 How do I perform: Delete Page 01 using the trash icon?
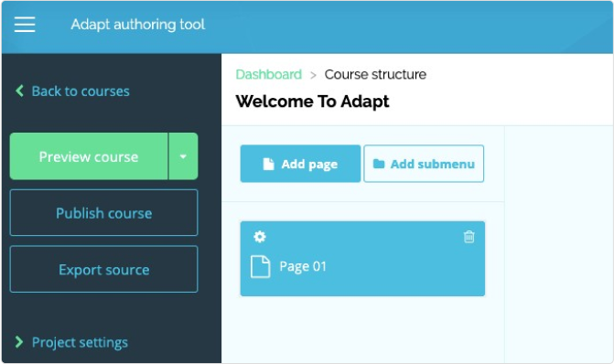[469, 237]
